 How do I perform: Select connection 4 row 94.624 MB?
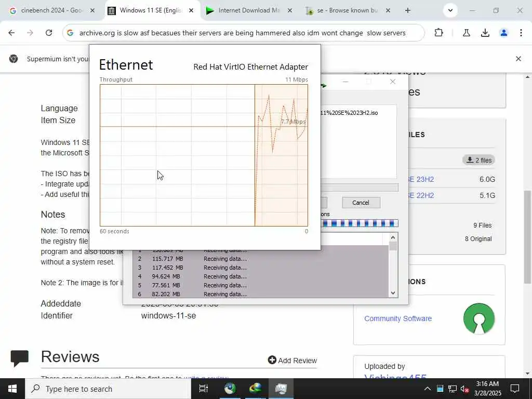[261, 276]
